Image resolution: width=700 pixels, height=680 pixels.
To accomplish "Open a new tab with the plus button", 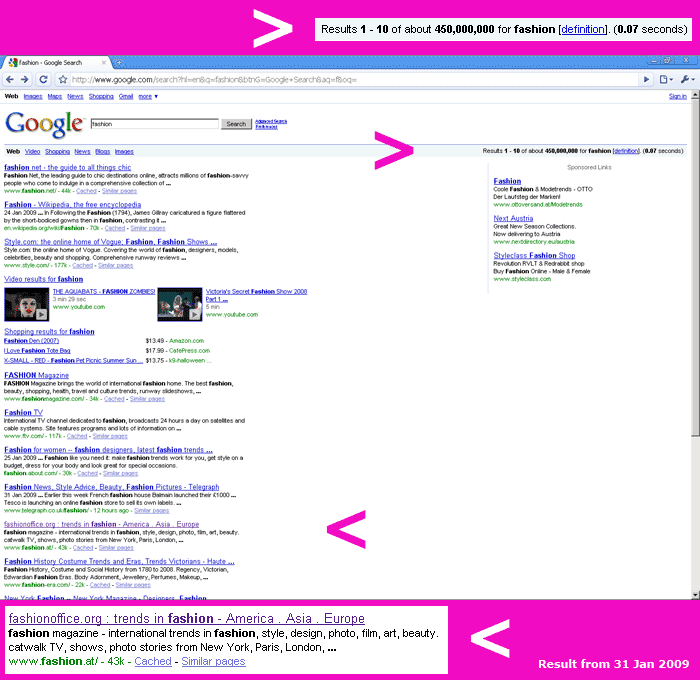I will (119, 63).
